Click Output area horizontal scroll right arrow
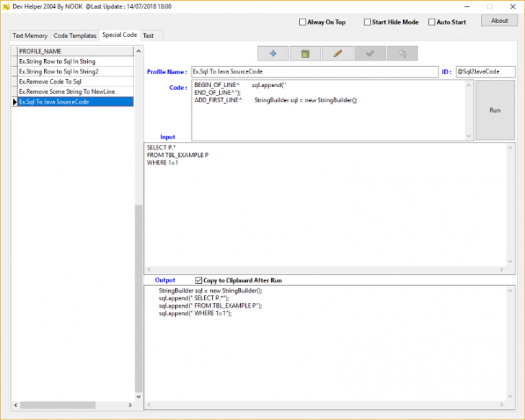 point(502,405)
